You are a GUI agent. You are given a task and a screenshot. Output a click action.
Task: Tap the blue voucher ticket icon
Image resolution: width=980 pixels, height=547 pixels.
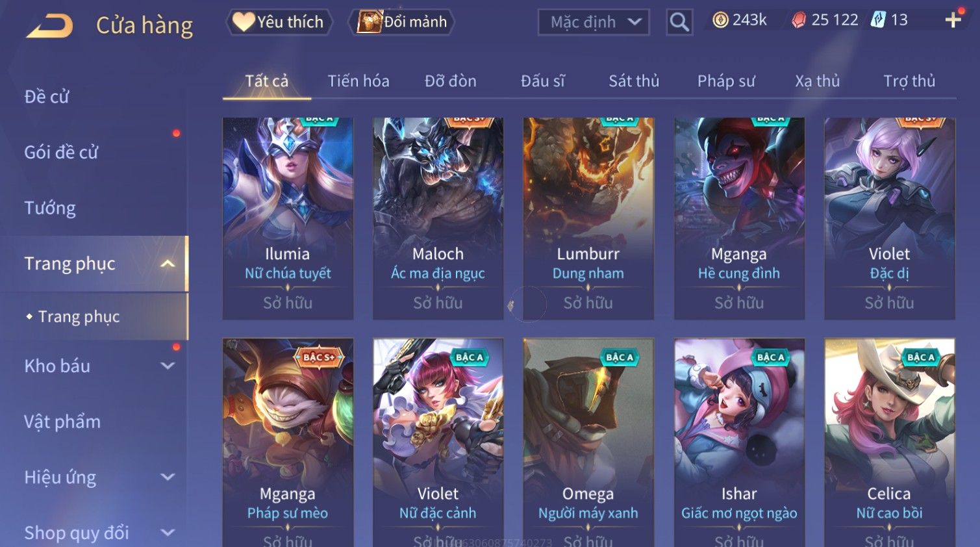click(x=878, y=20)
